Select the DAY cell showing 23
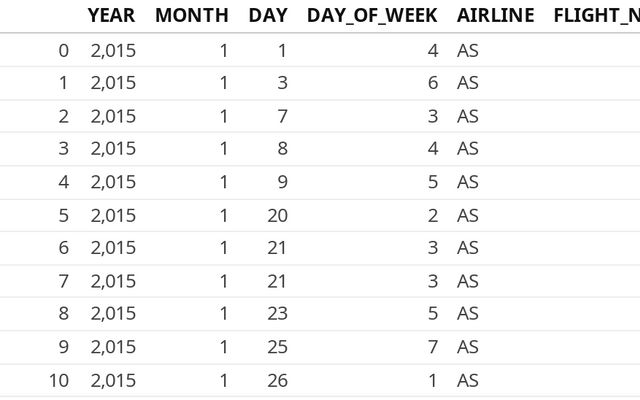This screenshot has width=640, height=400. click(x=277, y=314)
